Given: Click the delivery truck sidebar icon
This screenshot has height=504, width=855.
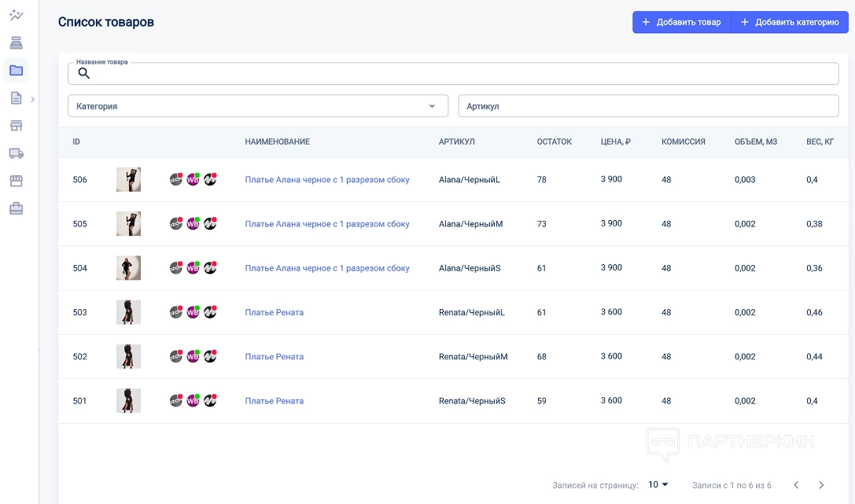Looking at the screenshot, I should [16, 153].
